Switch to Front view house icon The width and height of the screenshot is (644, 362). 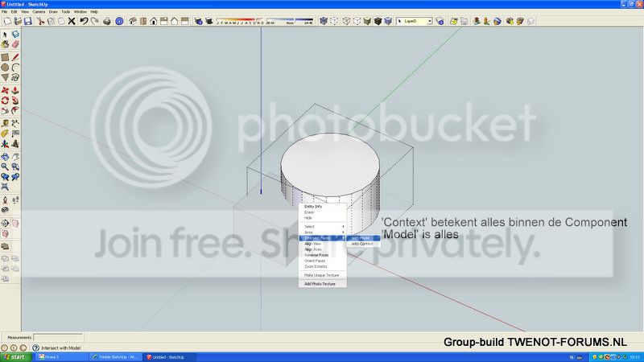coord(154,21)
